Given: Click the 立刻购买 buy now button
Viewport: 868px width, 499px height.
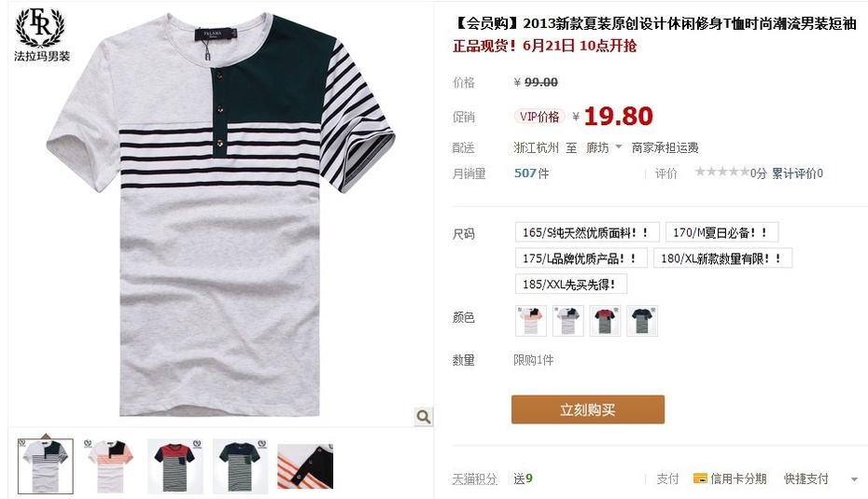Looking at the screenshot, I should [587, 409].
